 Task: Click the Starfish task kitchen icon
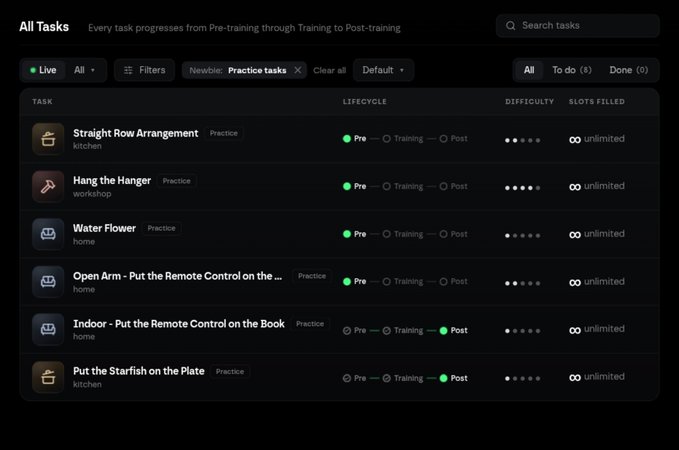48,377
